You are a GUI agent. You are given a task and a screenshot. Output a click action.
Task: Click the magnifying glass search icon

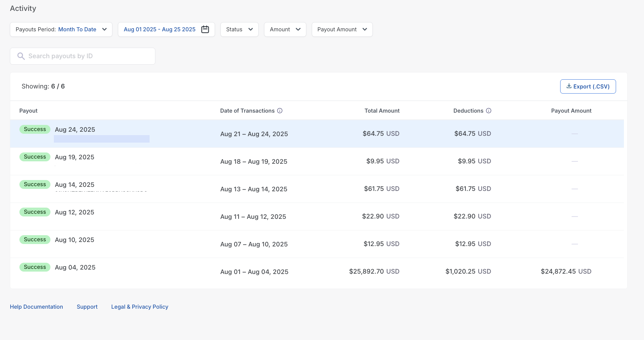pyautogui.click(x=21, y=56)
